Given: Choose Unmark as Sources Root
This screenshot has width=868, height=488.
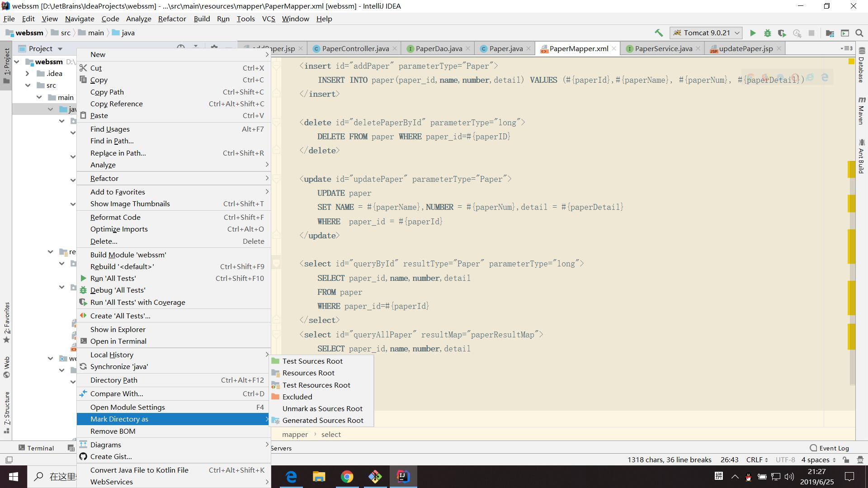Looking at the screenshot, I should click(321, 408).
